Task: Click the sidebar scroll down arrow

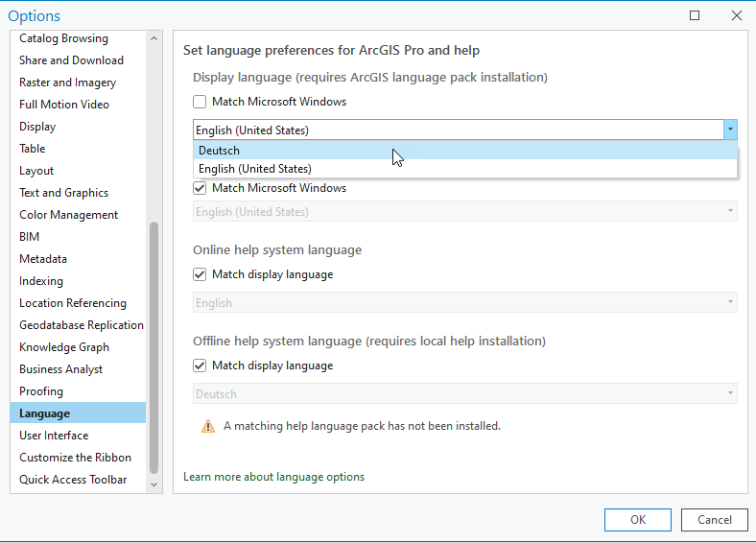Action: point(154,484)
